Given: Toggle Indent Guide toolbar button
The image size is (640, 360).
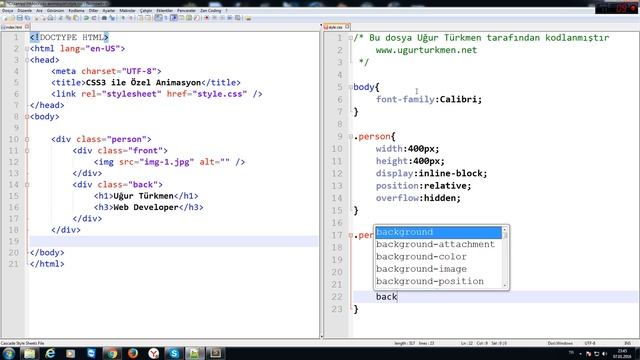Looking at the screenshot, I should click(173, 18).
